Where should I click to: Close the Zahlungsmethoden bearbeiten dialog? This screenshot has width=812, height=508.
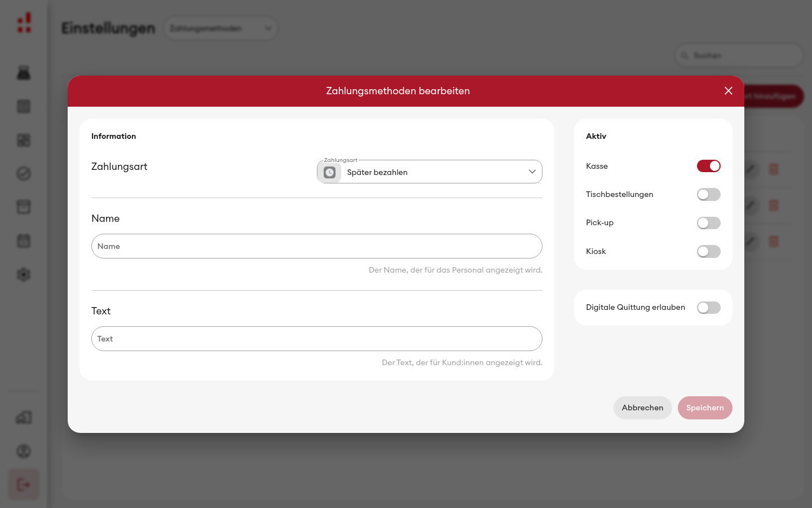729,91
